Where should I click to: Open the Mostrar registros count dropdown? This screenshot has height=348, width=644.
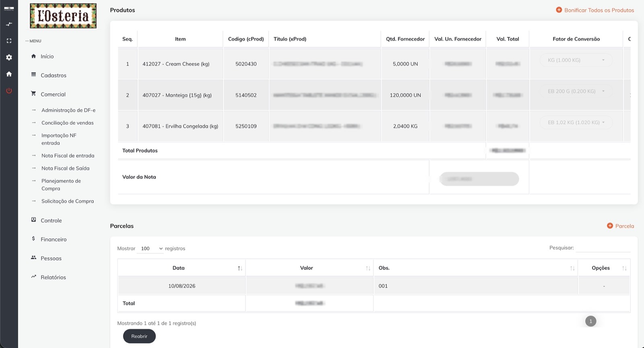pyautogui.click(x=150, y=249)
